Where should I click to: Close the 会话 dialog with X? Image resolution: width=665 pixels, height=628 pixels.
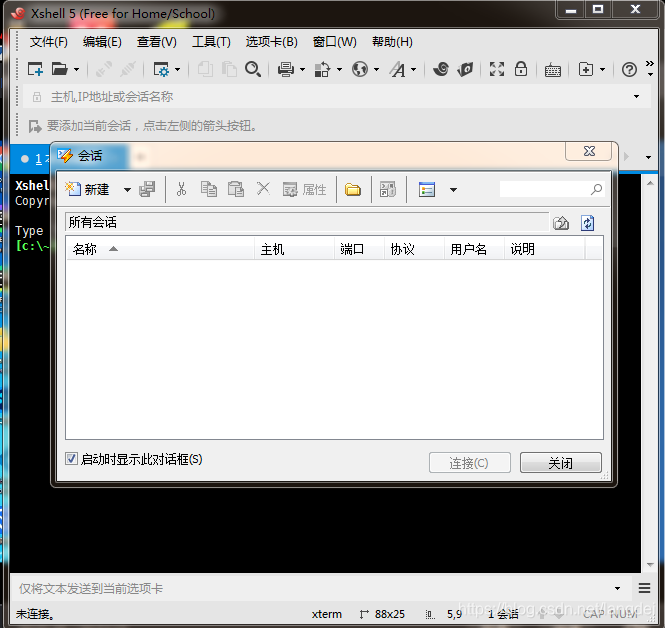pyautogui.click(x=589, y=151)
